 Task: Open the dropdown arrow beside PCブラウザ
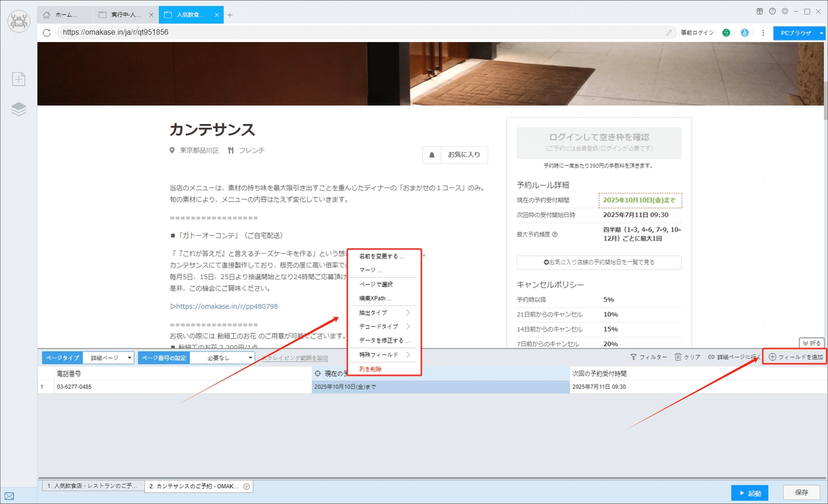pyautogui.click(x=821, y=32)
